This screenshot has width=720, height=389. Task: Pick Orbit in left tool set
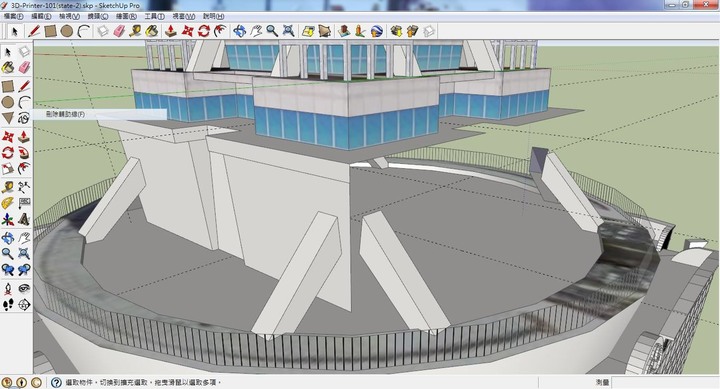pos(8,237)
